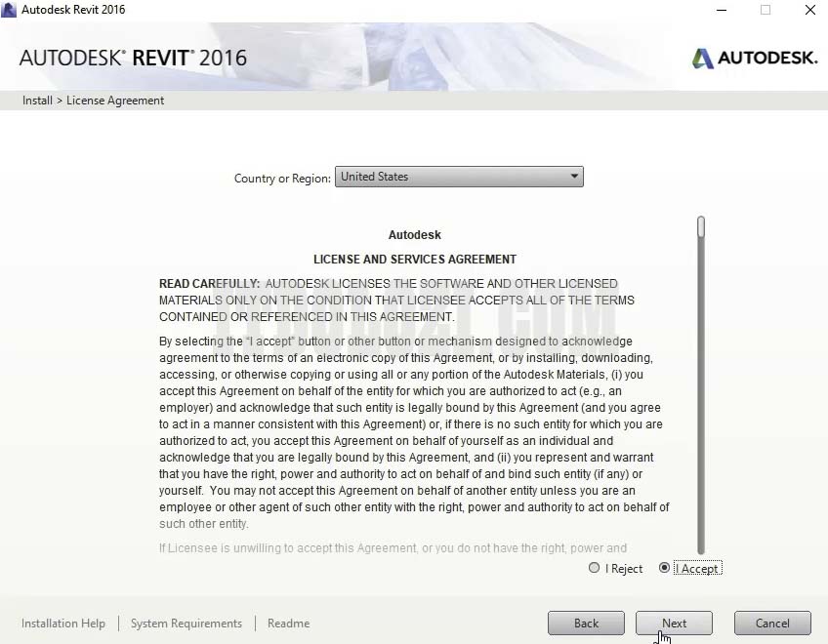
Task: Click the Autodesk logo in the header
Action: [754, 59]
